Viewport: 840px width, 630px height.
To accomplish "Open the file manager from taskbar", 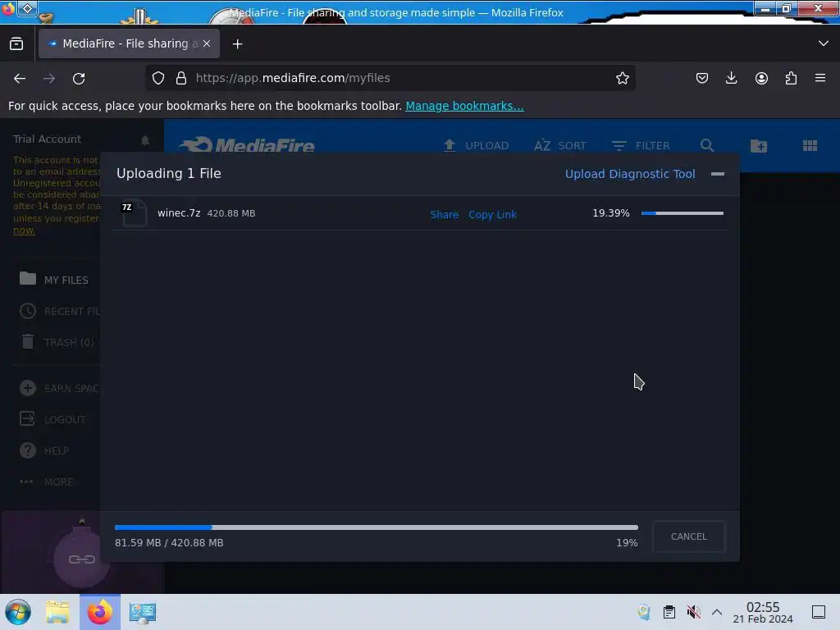I will (x=57, y=612).
